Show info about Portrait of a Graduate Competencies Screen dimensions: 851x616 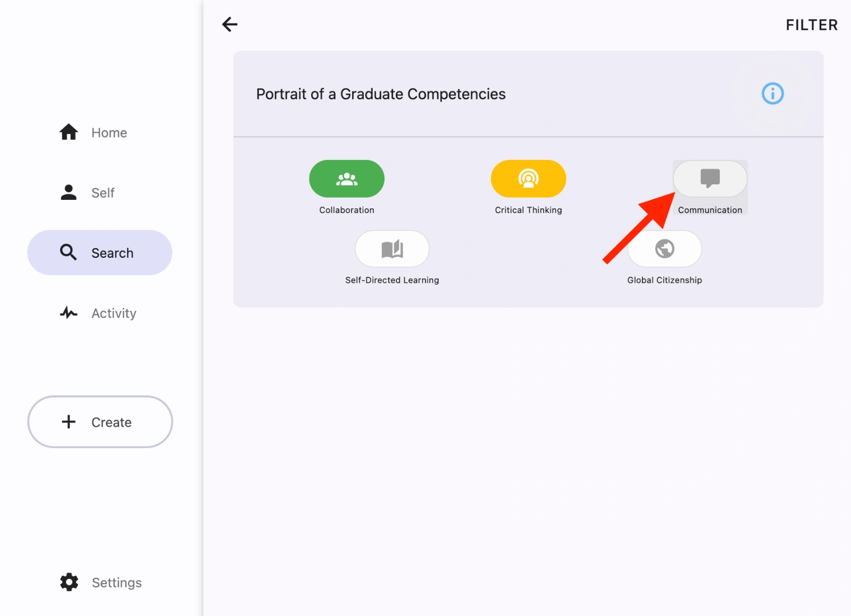click(773, 94)
